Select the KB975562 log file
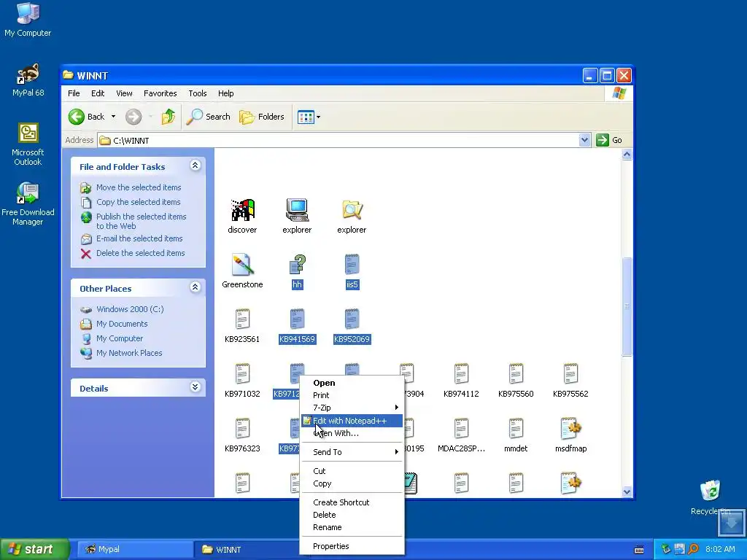This screenshot has height=560, width=747. (570, 374)
